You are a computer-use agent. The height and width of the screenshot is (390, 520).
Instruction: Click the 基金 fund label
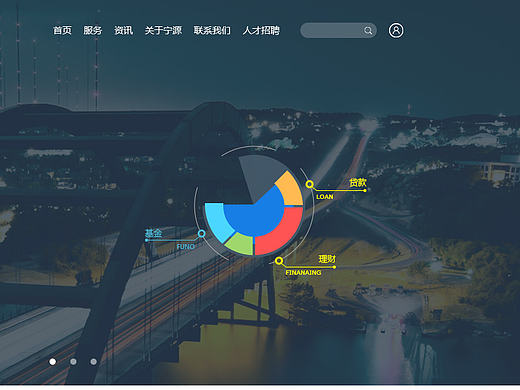tap(153, 233)
